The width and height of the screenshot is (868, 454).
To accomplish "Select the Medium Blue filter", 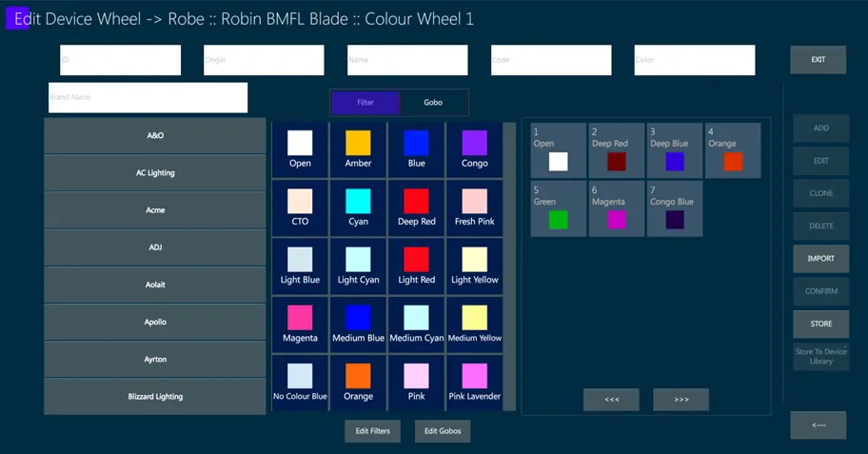I will (358, 325).
